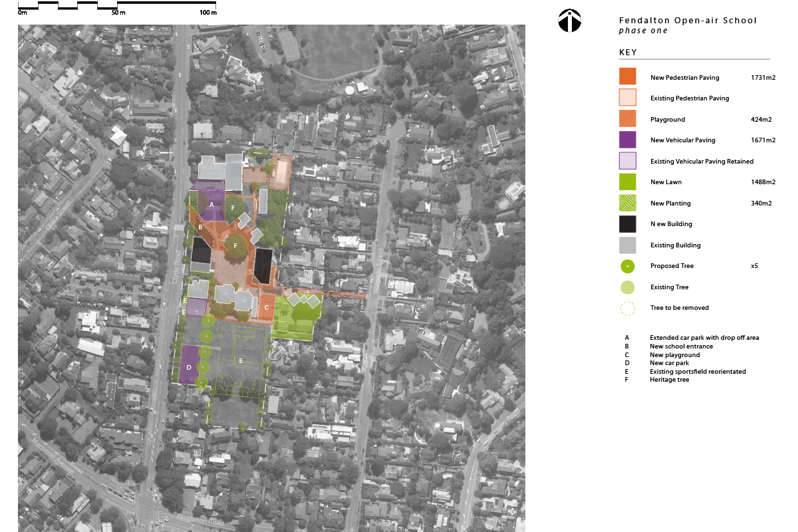Image resolution: width=798 pixels, height=532 pixels.
Task: Click the 'KEY' heading
Action: [628, 53]
